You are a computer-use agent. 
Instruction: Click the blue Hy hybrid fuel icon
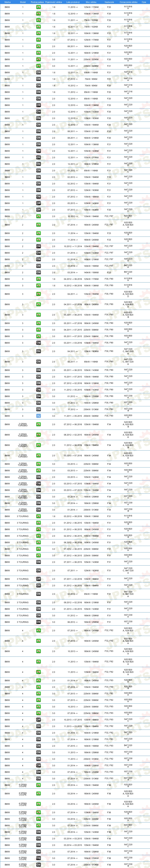coord(38,416)
